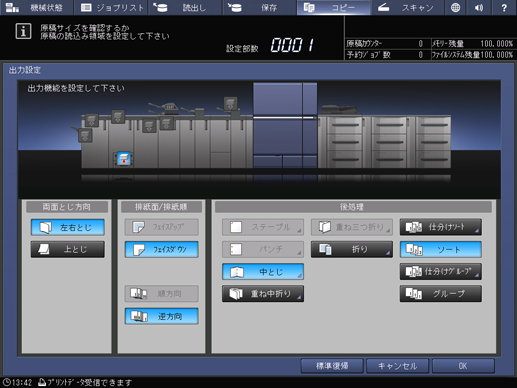The image size is (517, 388).
Task: Select 上とじ top binding
Action: (68, 249)
